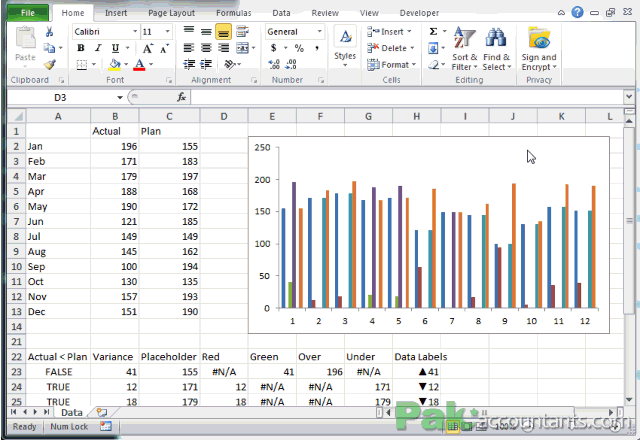
Task: Click the Cut scissors icon
Action: click(x=49, y=32)
